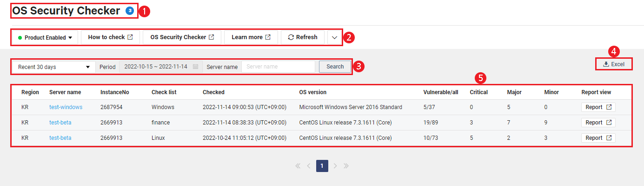Click the Period date range field

160,67
